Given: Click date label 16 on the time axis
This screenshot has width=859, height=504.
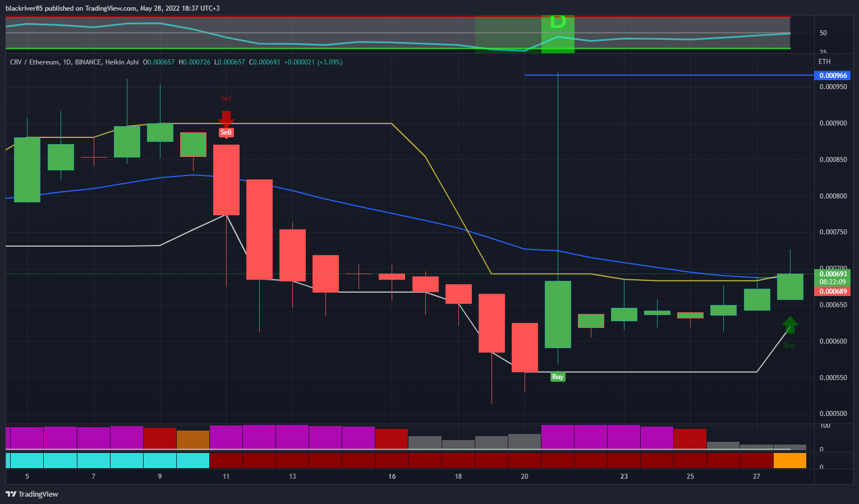Looking at the screenshot, I should pos(392,477).
